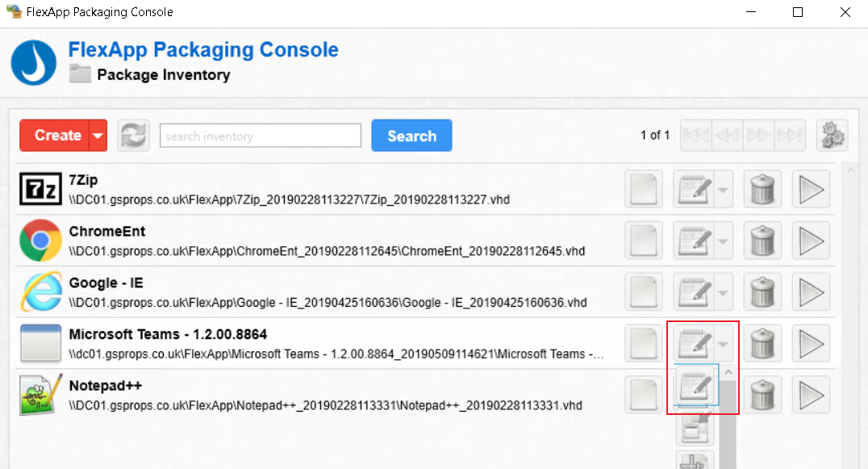Click trash icon for Microsoft Teams package
The image size is (868, 469).
[x=762, y=344]
